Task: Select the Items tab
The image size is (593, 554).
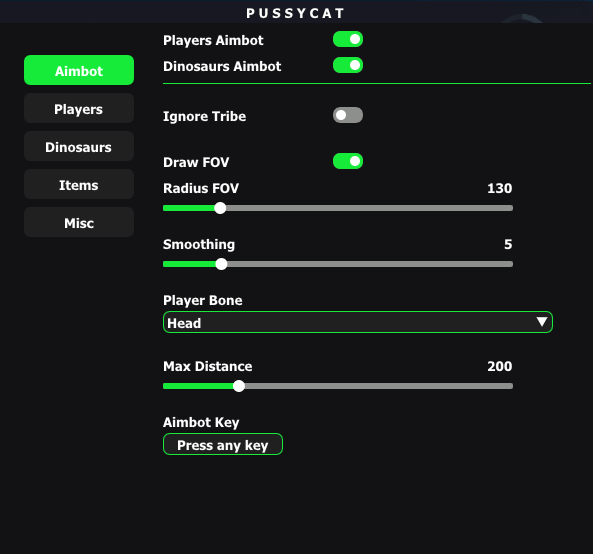Action: tap(79, 185)
